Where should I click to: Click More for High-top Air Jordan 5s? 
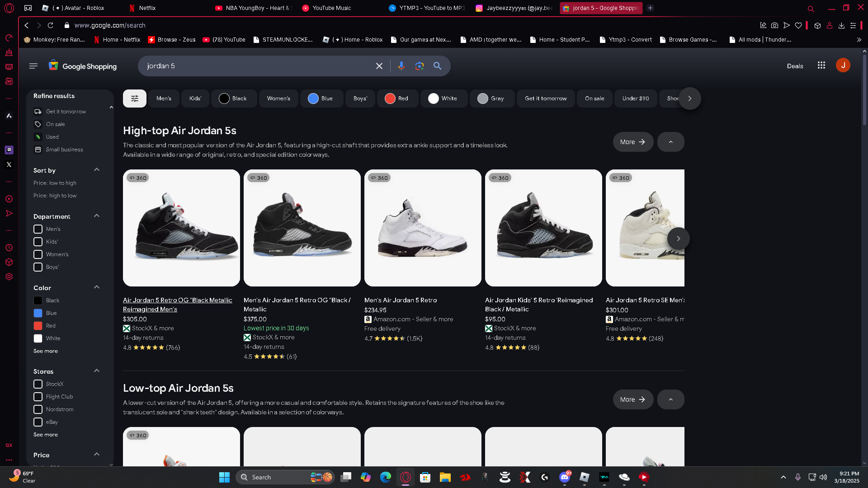633,142
